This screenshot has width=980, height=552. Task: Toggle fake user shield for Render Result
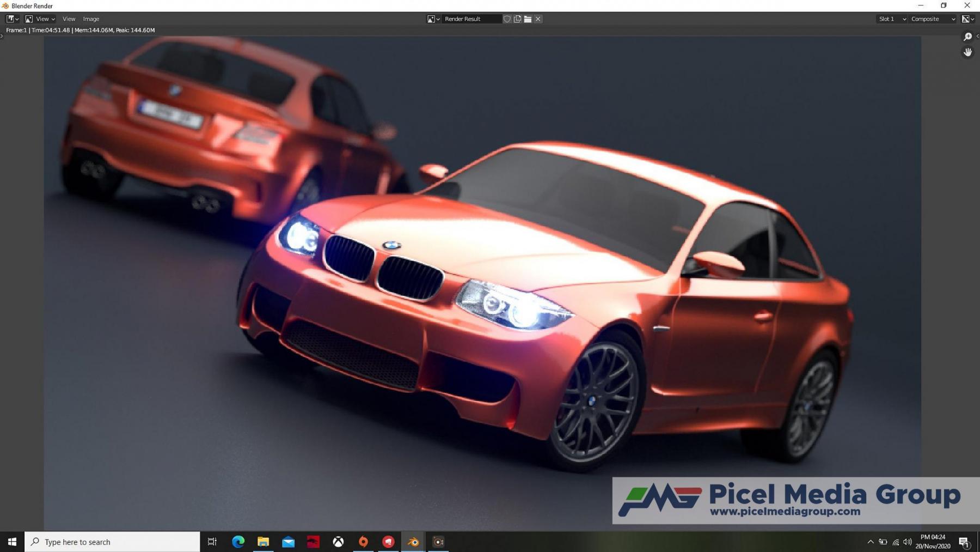point(507,19)
